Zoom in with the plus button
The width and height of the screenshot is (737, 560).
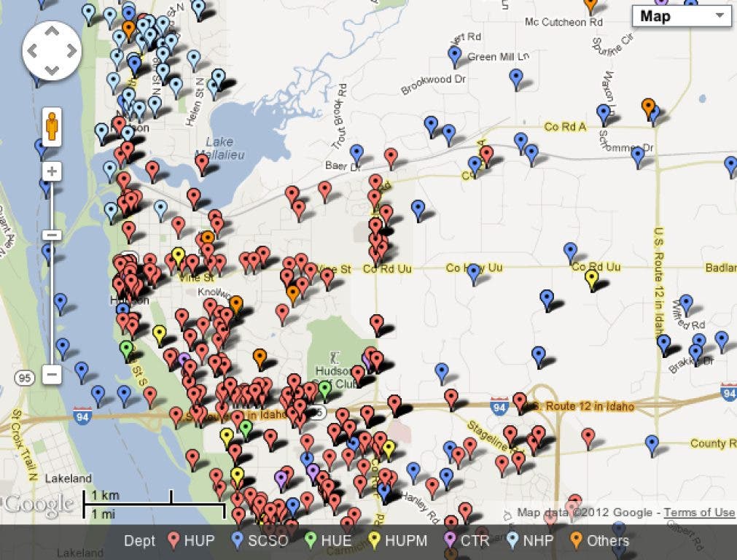click(x=52, y=171)
